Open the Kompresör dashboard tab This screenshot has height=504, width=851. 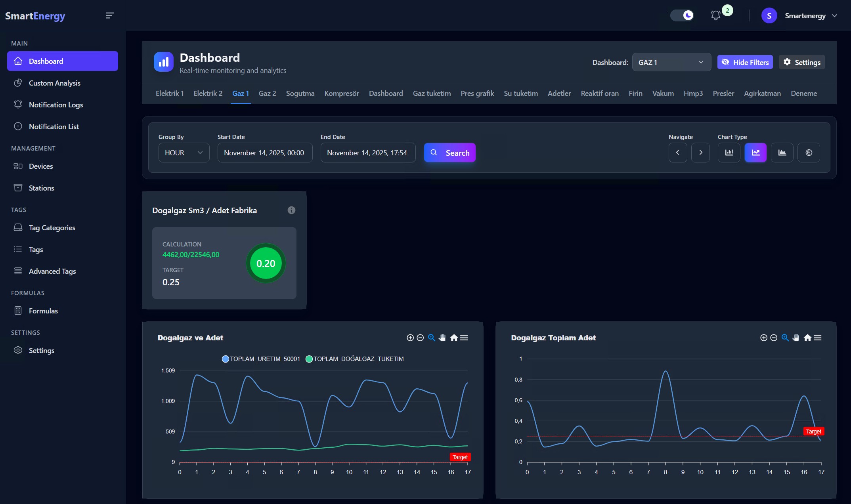click(341, 94)
